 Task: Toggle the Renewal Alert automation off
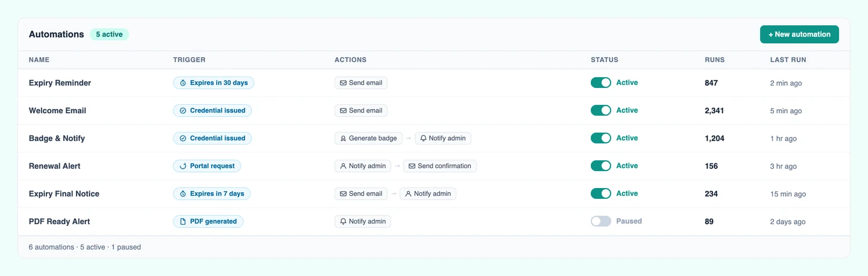[601, 166]
